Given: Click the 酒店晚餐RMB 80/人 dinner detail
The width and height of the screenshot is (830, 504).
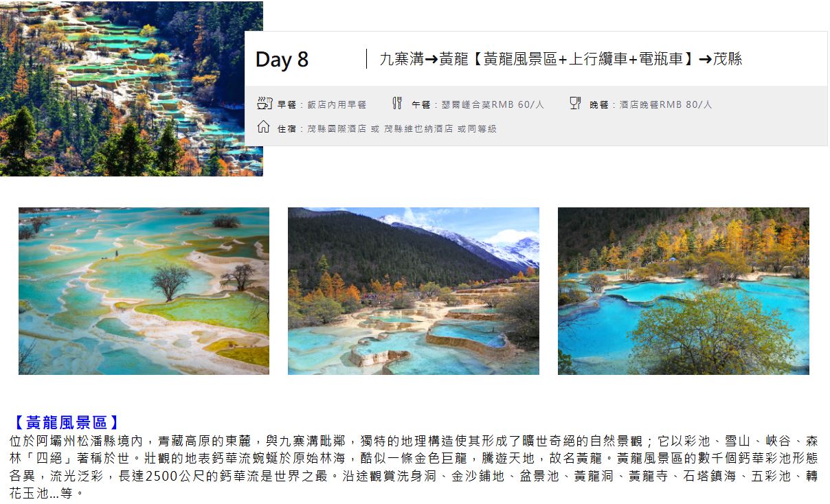Looking at the screenshot, I should coord(666,105).
